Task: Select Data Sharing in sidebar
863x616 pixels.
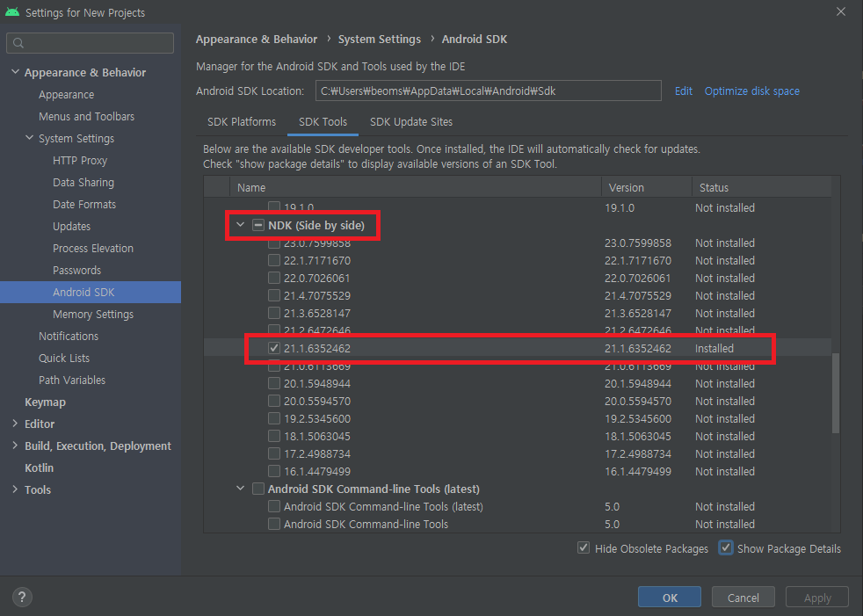Action: pos(83,183)
